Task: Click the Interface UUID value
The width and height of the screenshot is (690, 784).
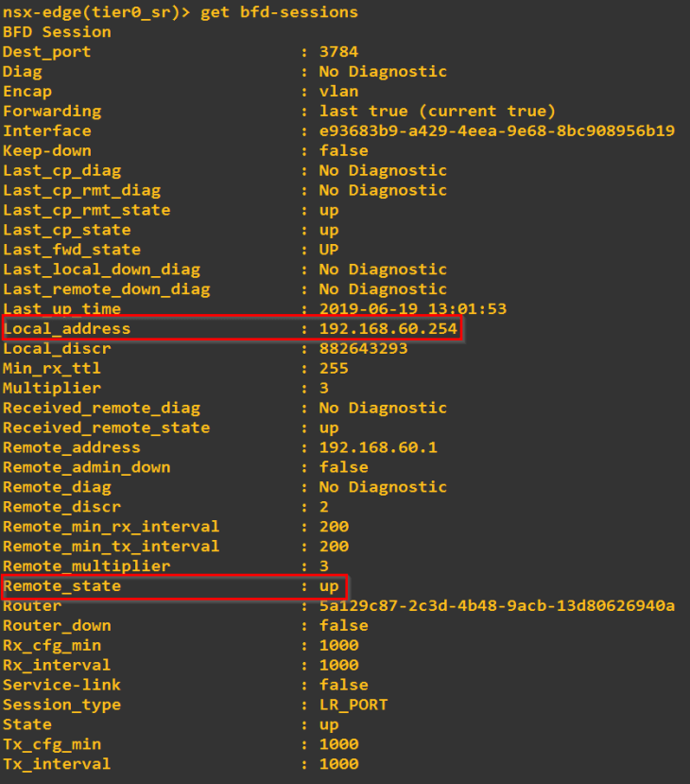Action: [496, 131]
